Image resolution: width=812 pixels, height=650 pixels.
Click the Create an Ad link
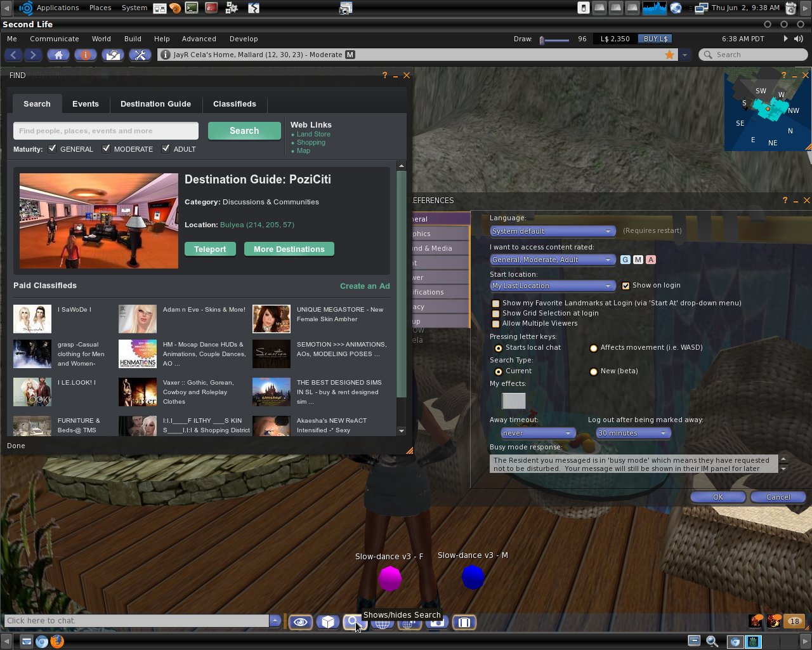(365, 286)
